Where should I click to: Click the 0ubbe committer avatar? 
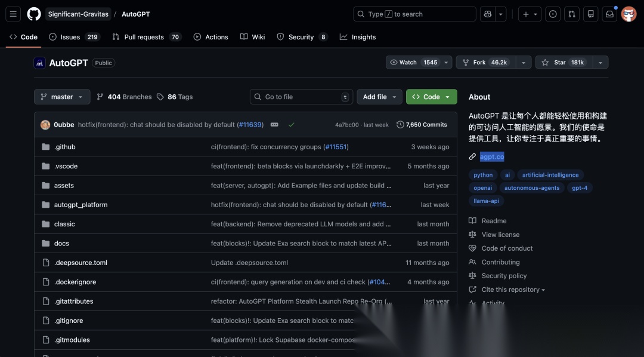(x=45, y=125)
